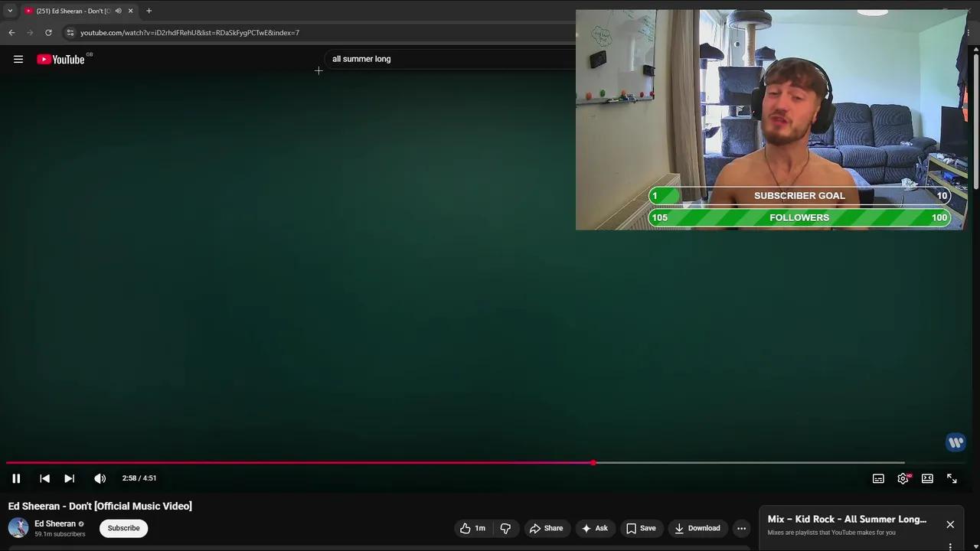
Task: Open Ed Sheeran channel avatar
Action: [x=18, y=528]
